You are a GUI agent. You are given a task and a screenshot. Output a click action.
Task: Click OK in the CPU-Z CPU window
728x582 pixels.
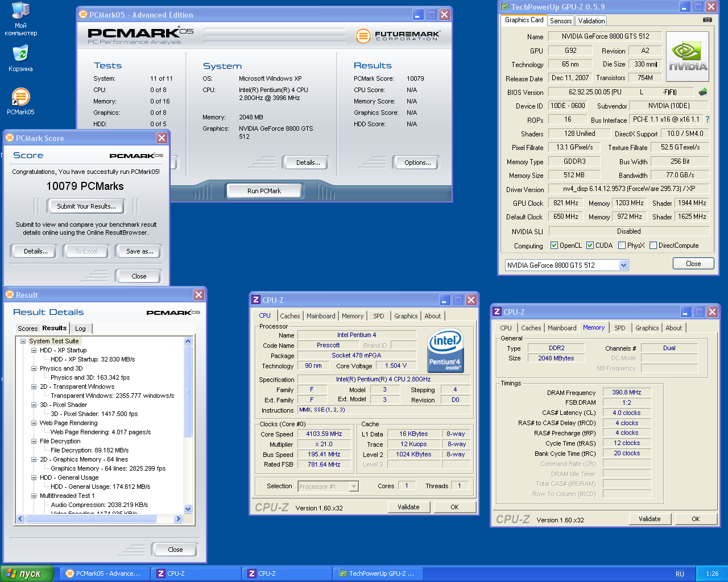(454, 507)
